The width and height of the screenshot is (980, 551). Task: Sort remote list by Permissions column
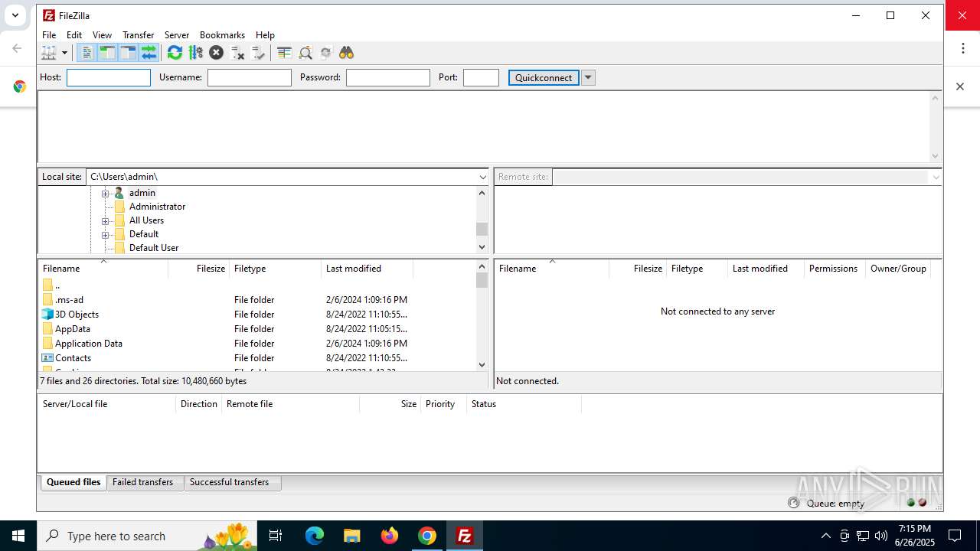pos(835,269)
